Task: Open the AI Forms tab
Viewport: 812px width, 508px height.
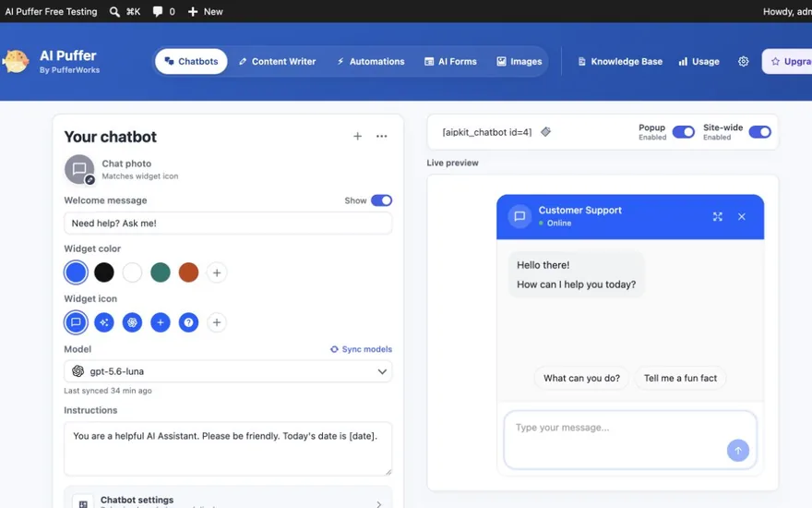Action: 450,61
